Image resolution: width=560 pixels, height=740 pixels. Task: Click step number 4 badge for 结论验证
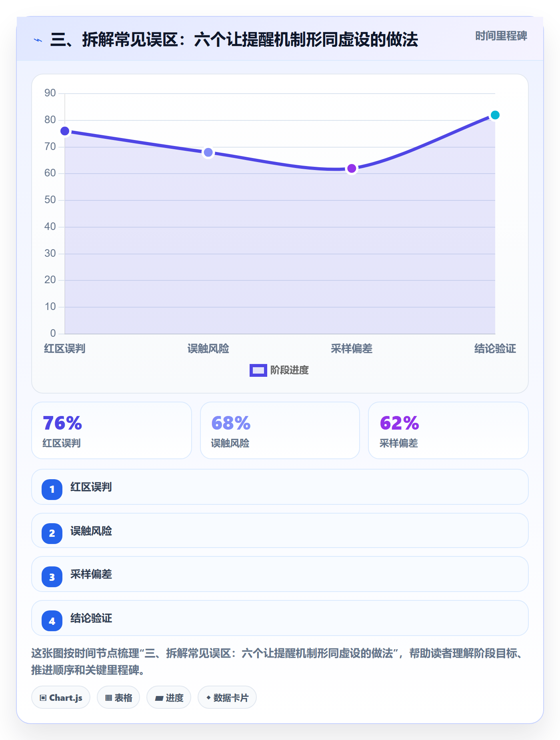[52, 621]
